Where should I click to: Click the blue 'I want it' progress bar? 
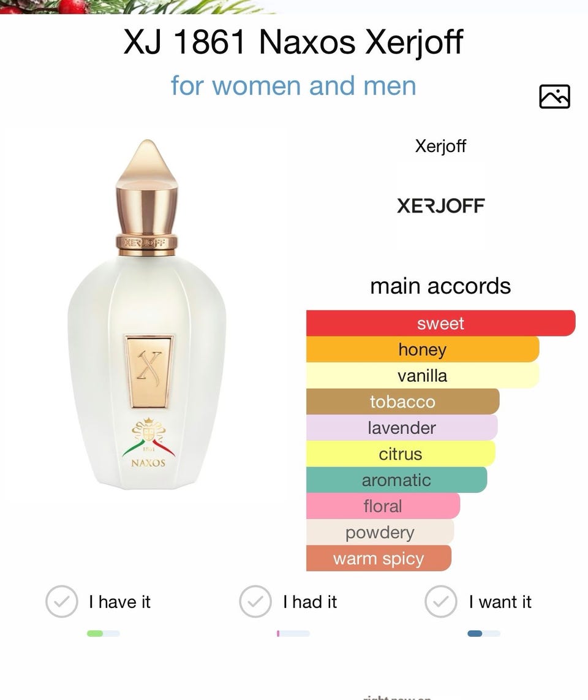click(484, 633)
